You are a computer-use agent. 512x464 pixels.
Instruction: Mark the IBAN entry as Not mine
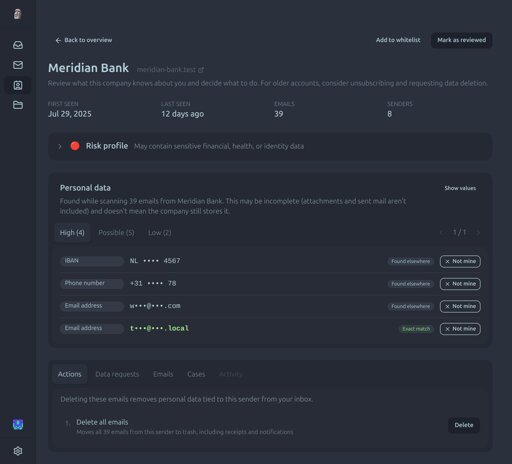tap(460, 261)
